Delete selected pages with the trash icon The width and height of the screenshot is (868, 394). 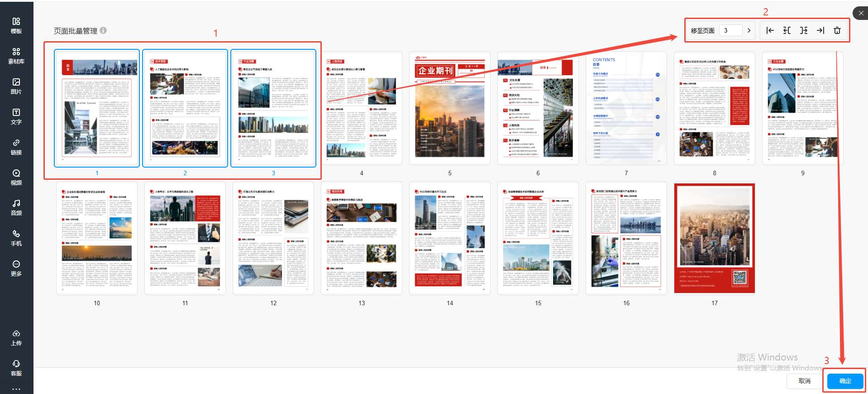click(837, 30)
